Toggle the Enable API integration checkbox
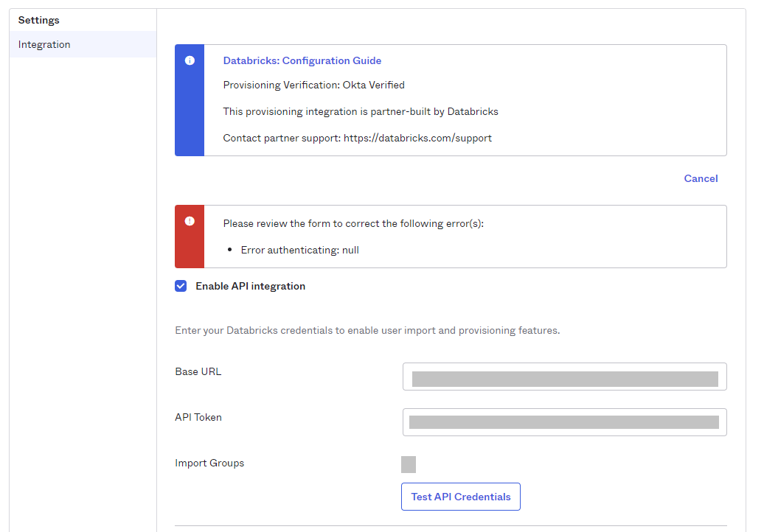 [181, 286]
